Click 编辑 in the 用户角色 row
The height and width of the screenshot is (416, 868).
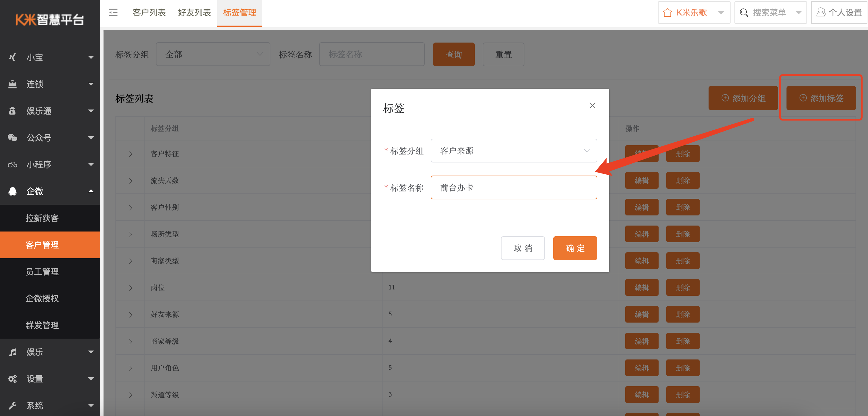click(642, 368)
